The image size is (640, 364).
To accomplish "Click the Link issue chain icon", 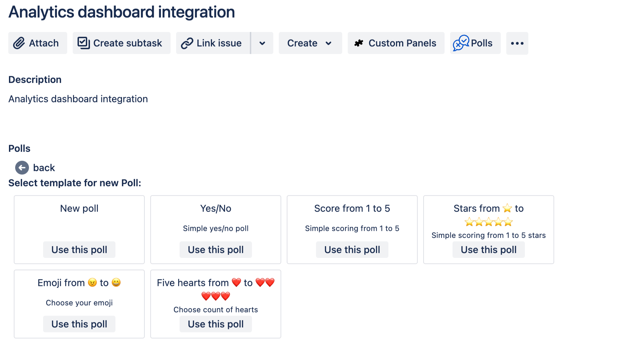I will point(186,43).
